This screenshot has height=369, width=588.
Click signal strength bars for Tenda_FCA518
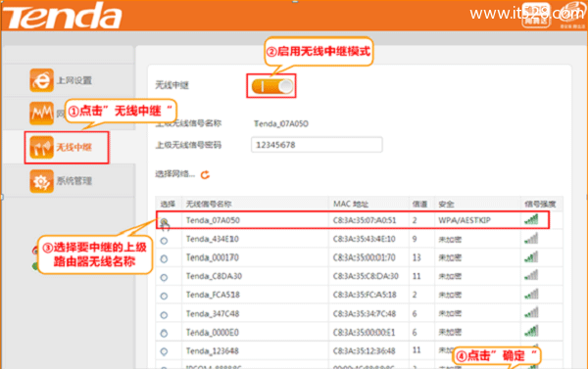coord(531,295)
